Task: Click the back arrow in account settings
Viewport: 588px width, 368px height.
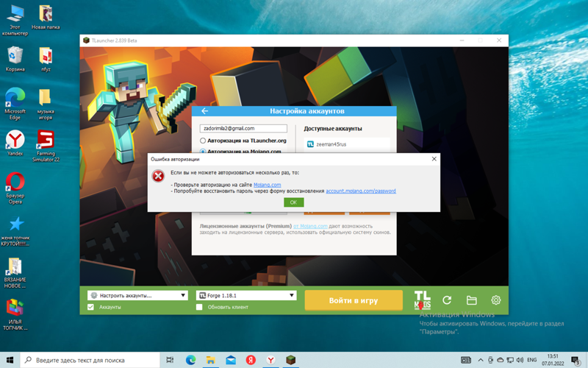Action: click(205, 111)
